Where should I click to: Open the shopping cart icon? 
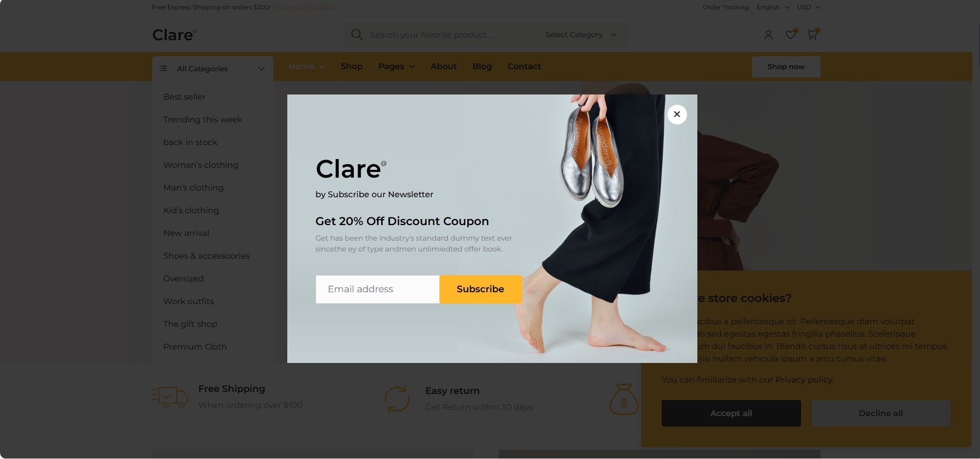812,35
